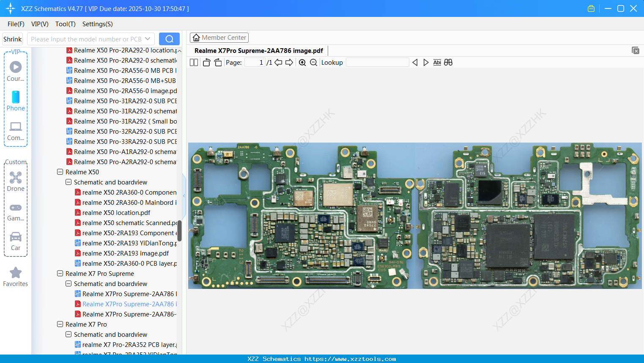Viewport: 644px width, 363px height.
Task: Click the XZZ website link in status bar
Action: point(350,359)
